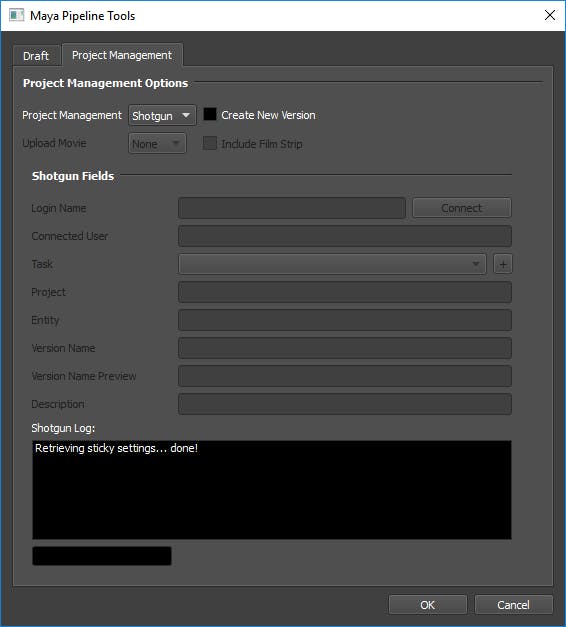Click the Connected User field
566x627 pixels.
(345, 236)
